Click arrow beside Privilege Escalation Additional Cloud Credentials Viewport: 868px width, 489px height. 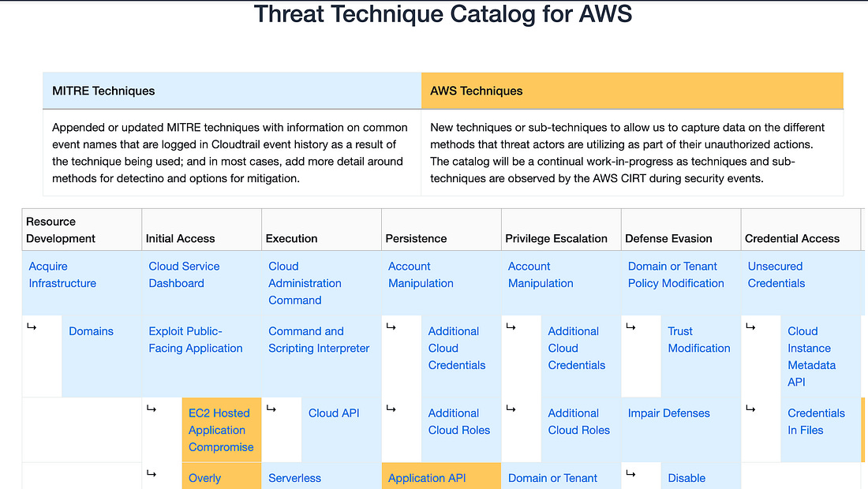(x=511, y=327)
